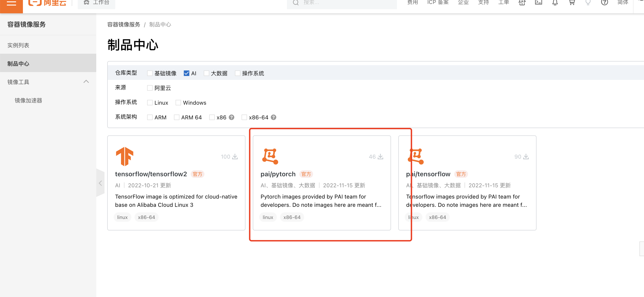Screen dimensions: 644x297
Task: Click 官方 badge on tensorflow2 card
Action: (198, 174)
